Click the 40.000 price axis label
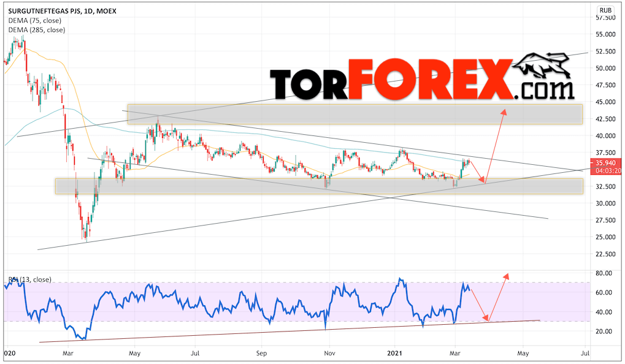625x364 pixels. point(605,136)
